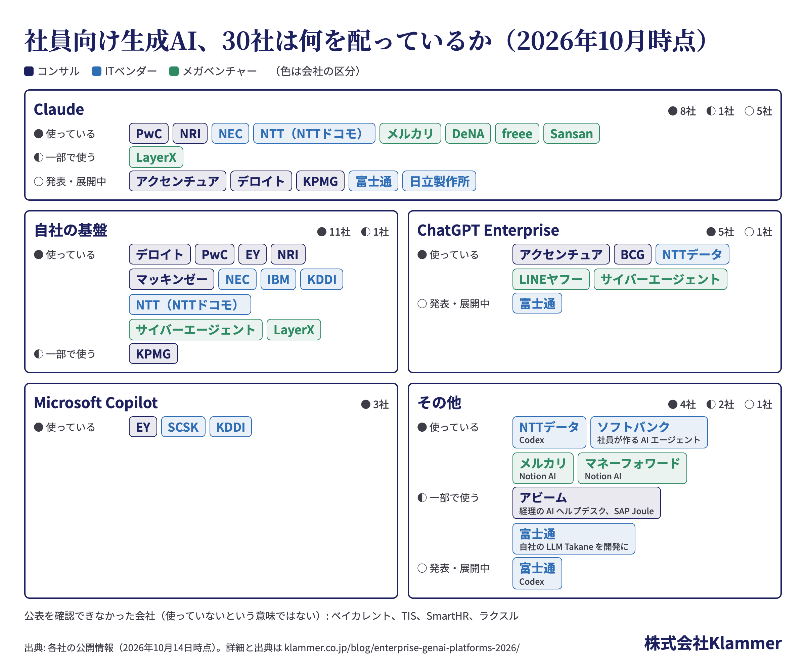Click the blue ITベンダー legend swatch
This screenshot has height=672, width=806.
97,71
